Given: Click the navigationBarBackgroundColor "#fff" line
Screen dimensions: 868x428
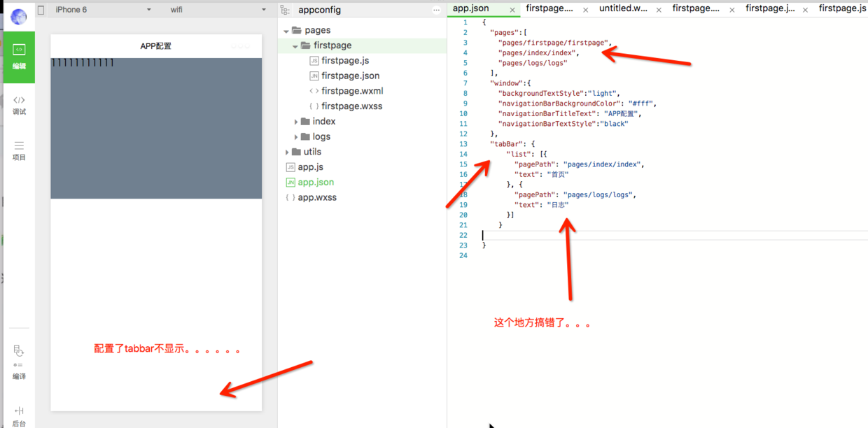Looking at the screenshot, I should 578,104.
